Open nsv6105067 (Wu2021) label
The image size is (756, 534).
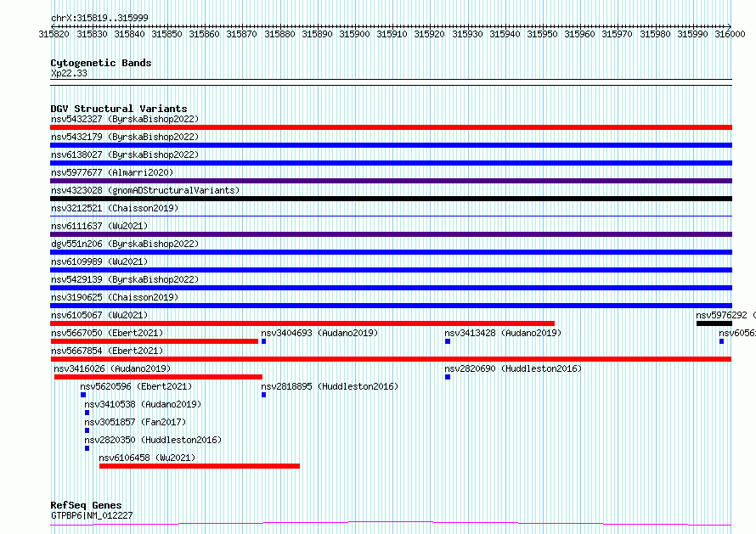(x=99, y=315)
